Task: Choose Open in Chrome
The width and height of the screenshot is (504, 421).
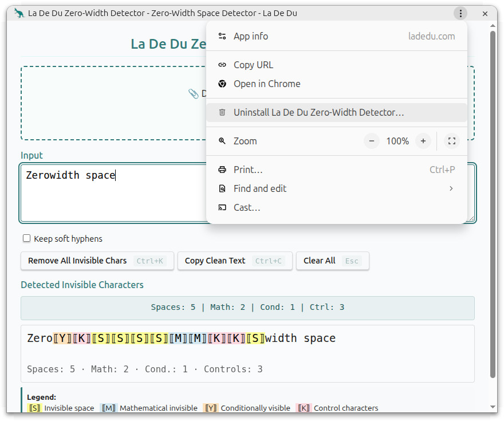Action: click(x=337, y=84)
